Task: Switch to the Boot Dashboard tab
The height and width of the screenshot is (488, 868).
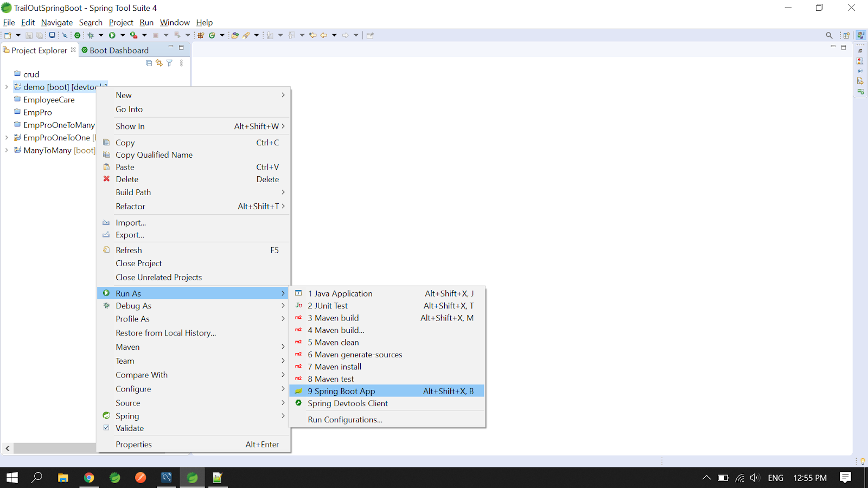Action: [115, 50]
